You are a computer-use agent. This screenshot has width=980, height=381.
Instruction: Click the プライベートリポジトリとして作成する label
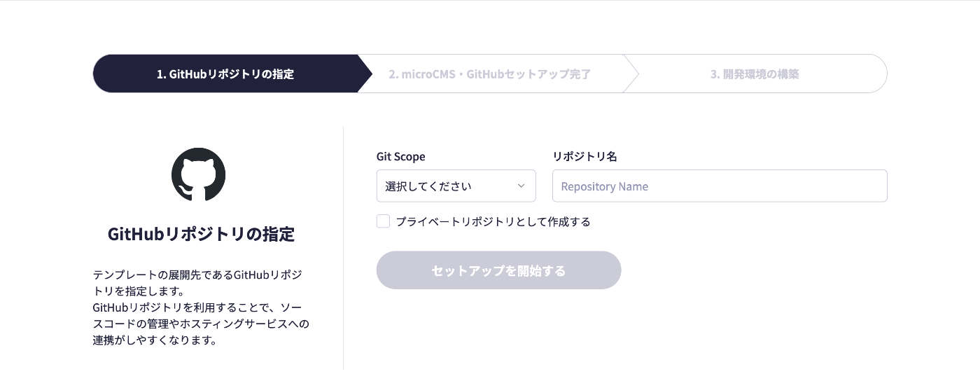click(493, 222)
